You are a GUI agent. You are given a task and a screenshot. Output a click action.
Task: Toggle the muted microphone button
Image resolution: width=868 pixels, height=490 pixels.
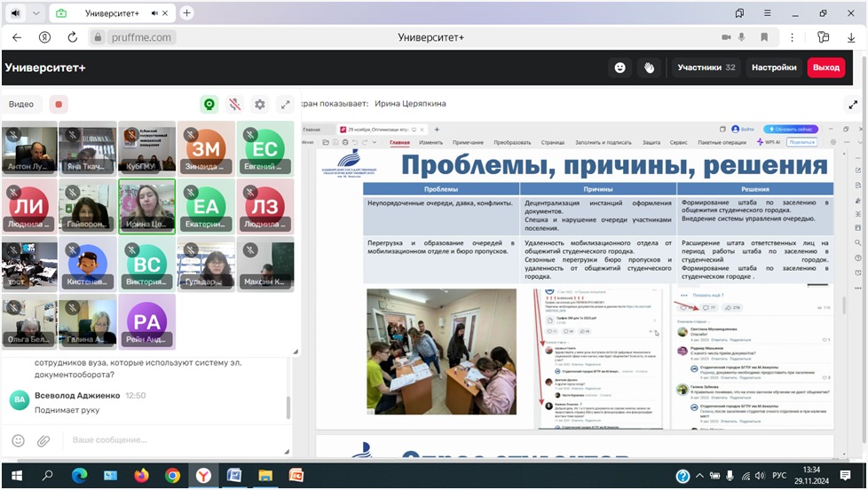point(234,104)
